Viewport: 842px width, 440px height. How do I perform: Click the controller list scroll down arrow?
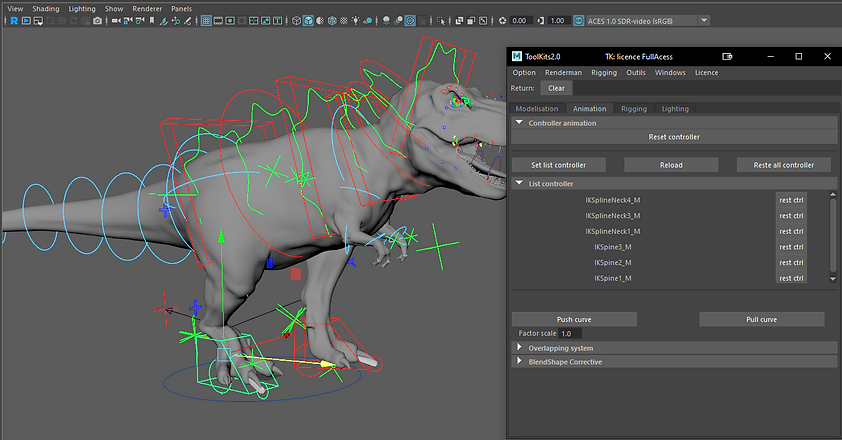(x=833, y=279)
